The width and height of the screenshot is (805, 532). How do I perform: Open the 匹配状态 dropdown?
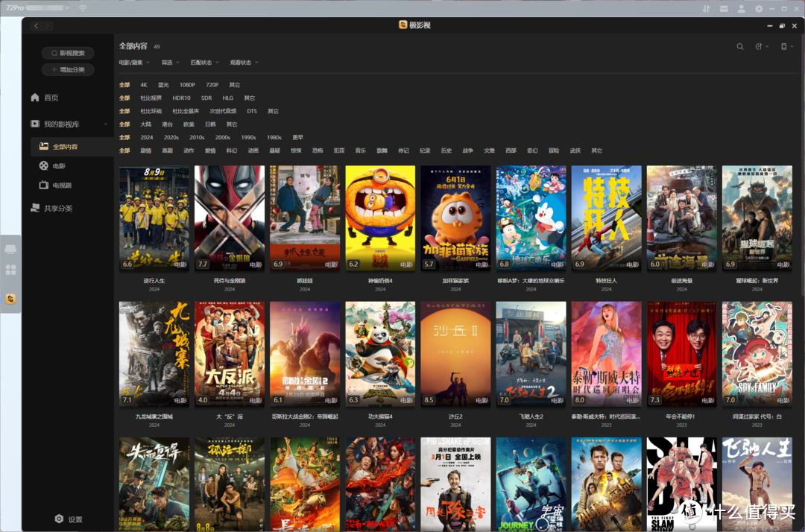203,63
